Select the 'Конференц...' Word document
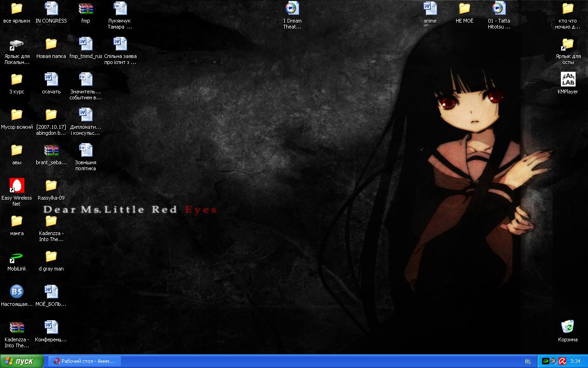Image resolution: width=588 pixels, height=368 pixels. 51,327
